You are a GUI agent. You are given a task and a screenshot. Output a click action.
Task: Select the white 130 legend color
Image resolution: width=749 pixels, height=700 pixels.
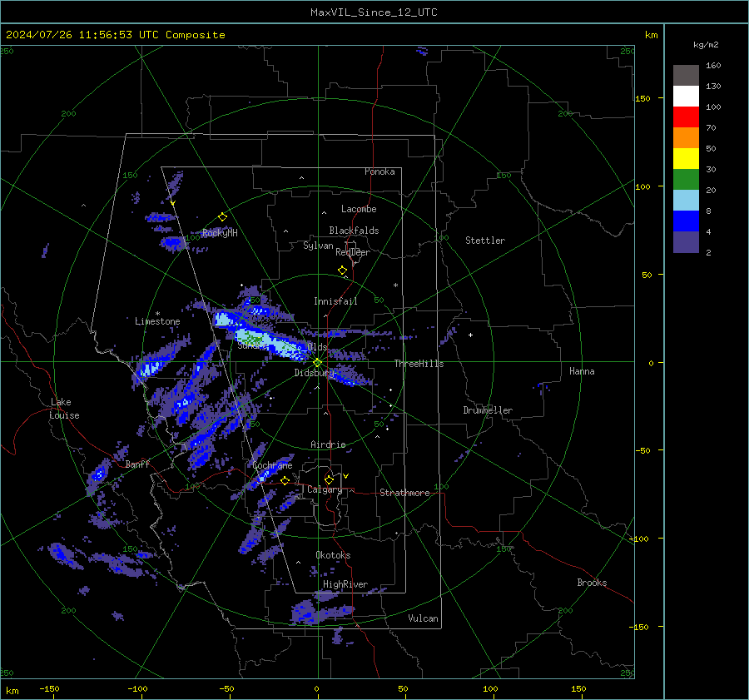pyautogui.click(x=686, y=96)
